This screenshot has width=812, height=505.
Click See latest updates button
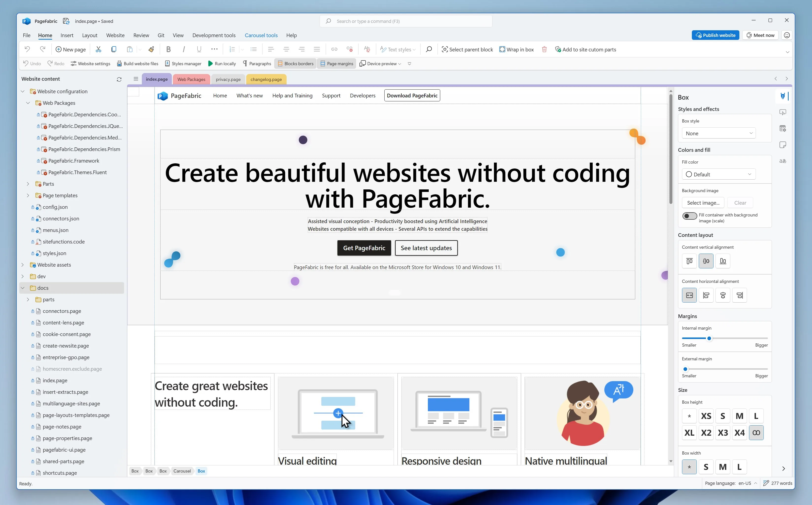pos(426,248)
